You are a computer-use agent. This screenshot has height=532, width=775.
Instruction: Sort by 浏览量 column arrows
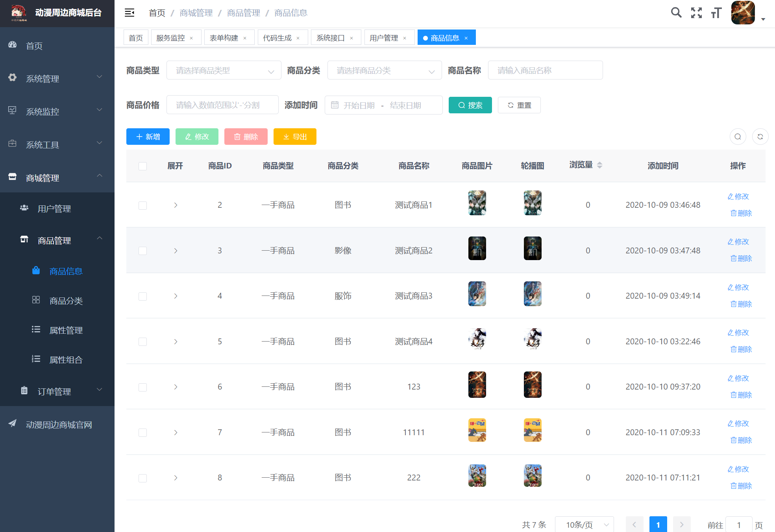point(599,165)
